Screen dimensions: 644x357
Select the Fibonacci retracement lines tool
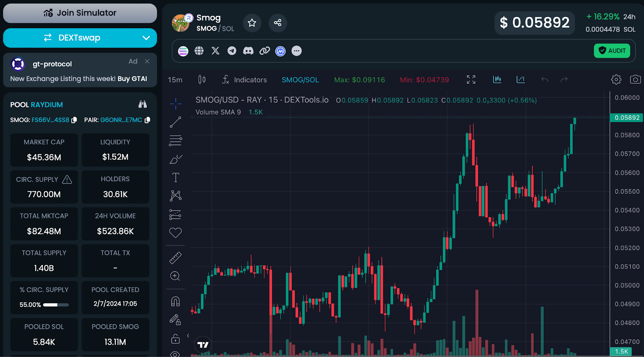pos(175,141)
